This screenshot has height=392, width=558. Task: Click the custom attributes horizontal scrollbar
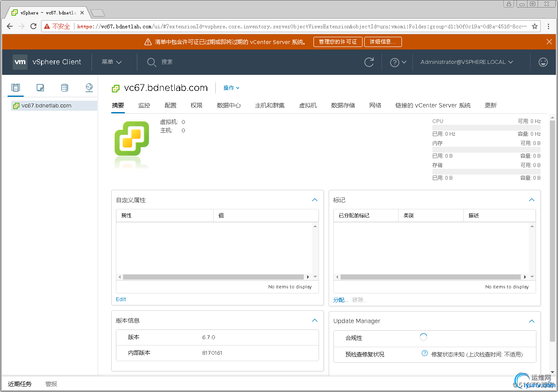[214, 277]
